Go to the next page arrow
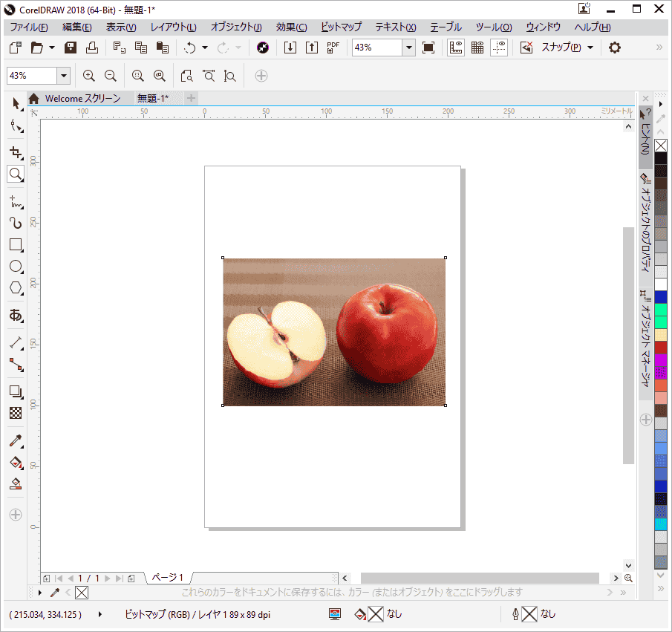 pyautogui.click(x=107, y=578)
